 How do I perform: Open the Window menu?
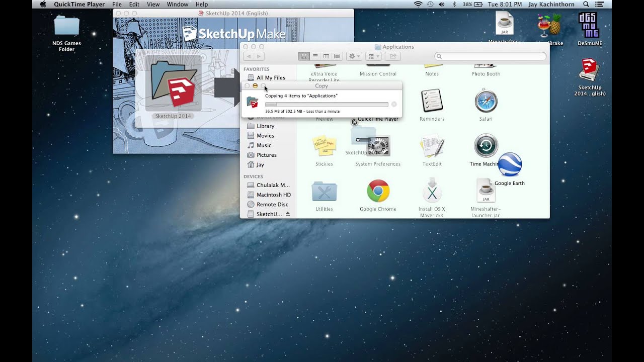pyautogui.click(x=178, y=4)
